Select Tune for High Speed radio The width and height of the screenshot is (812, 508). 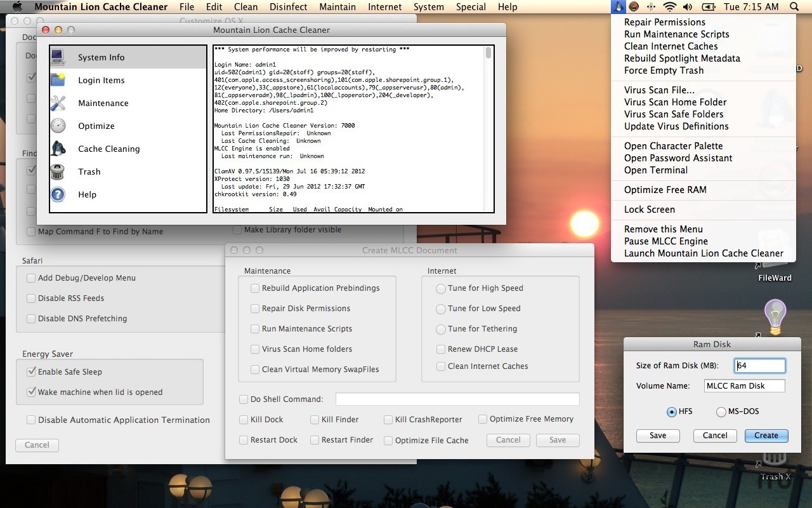(x=441, y=288)
